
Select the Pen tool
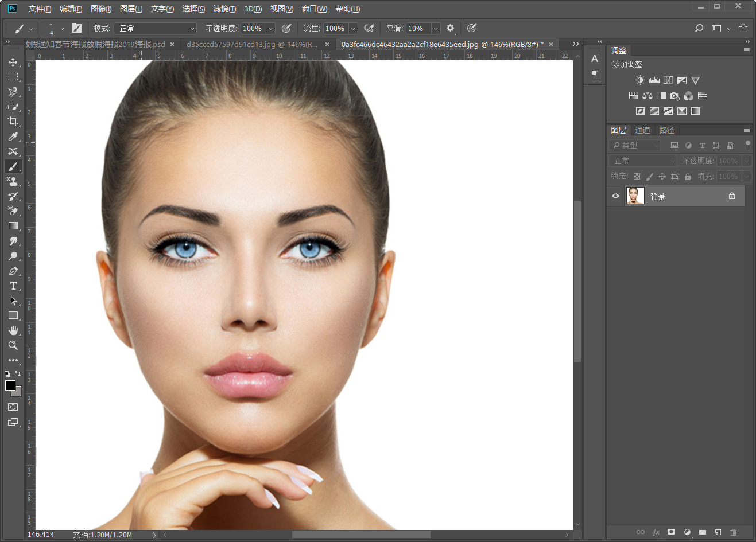[x=13, y=271]
